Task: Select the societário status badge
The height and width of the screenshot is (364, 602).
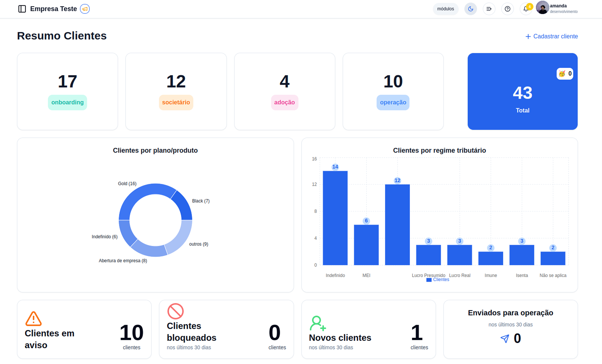Action: click(176, 102)
